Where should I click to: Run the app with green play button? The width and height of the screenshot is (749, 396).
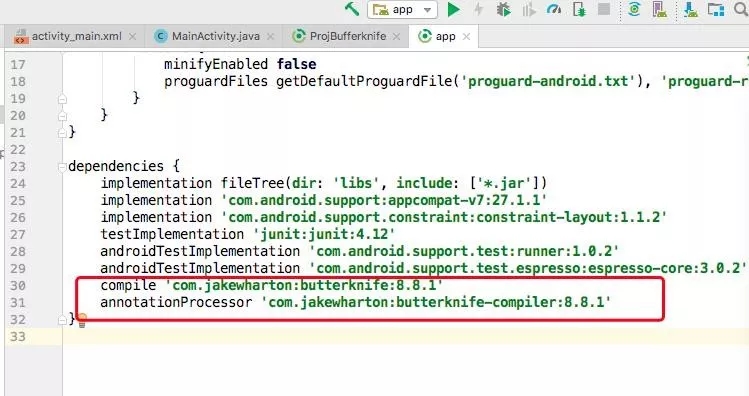pos(453,10)
